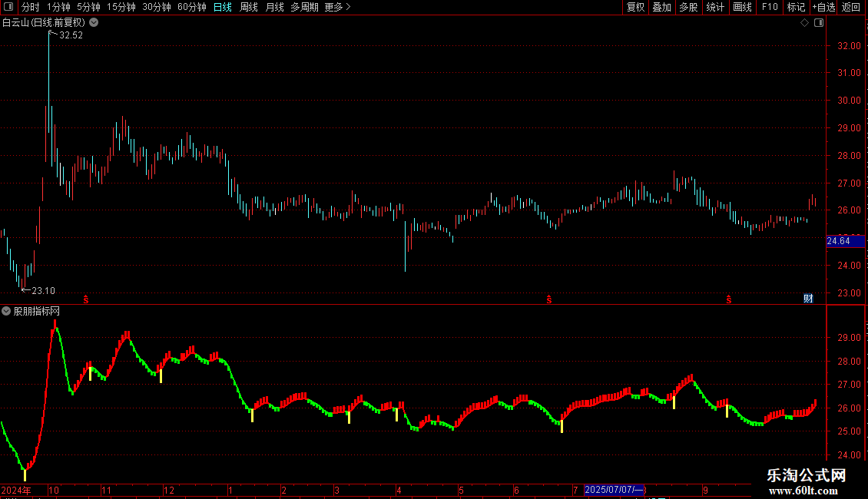The width and height of the screenshot is (868, 499).
Task: Select the 30分钟 period
Action: click(157, 7)
